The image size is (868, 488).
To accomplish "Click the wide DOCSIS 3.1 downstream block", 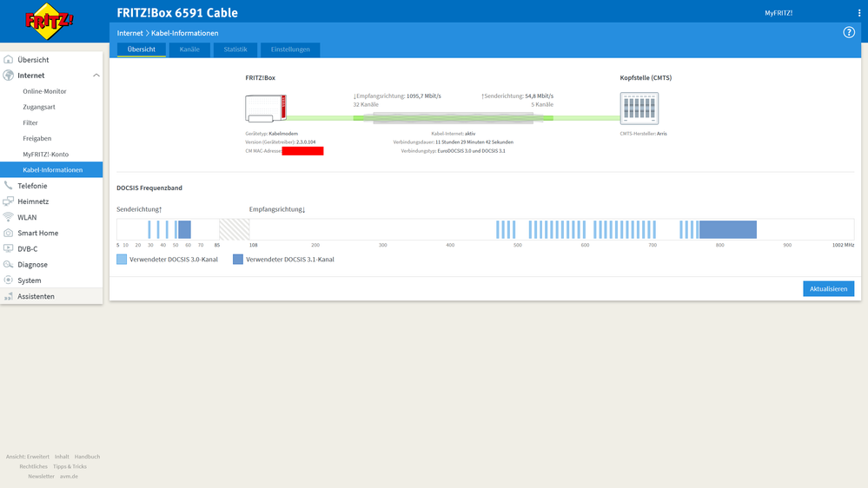I will 728,229.
